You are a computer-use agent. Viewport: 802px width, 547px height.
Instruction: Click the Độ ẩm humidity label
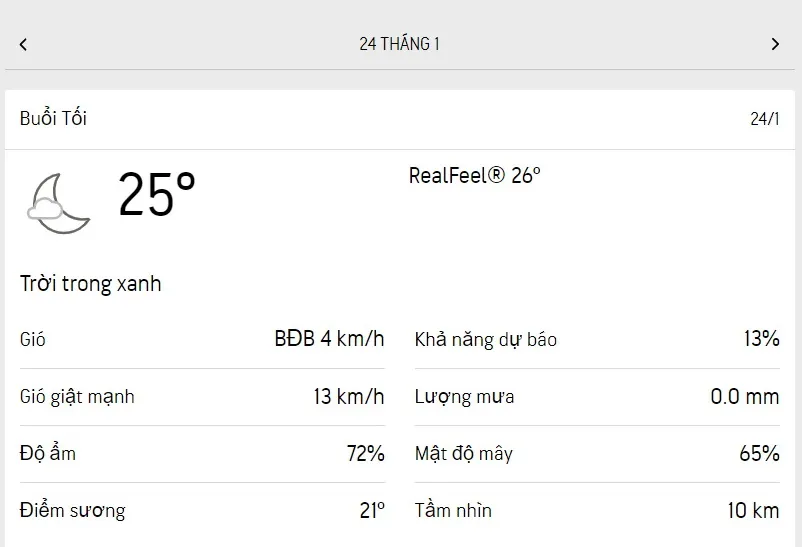[48, 454]
